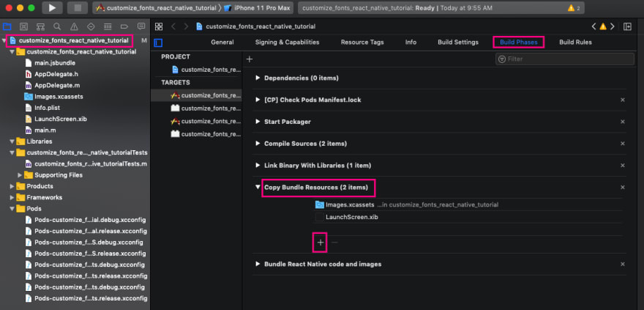Open the Breakpoint navigator
The image size is (644, 310).
(x=124, y=26)
